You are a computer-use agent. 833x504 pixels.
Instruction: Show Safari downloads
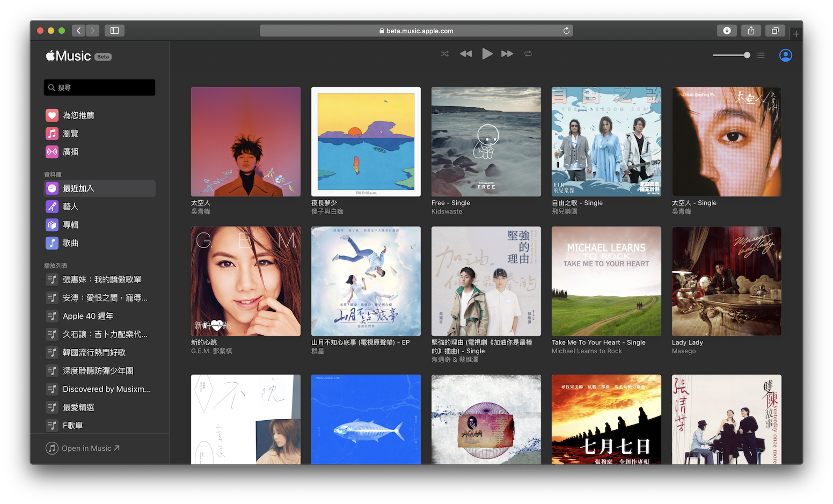click(x=727, y=31)
